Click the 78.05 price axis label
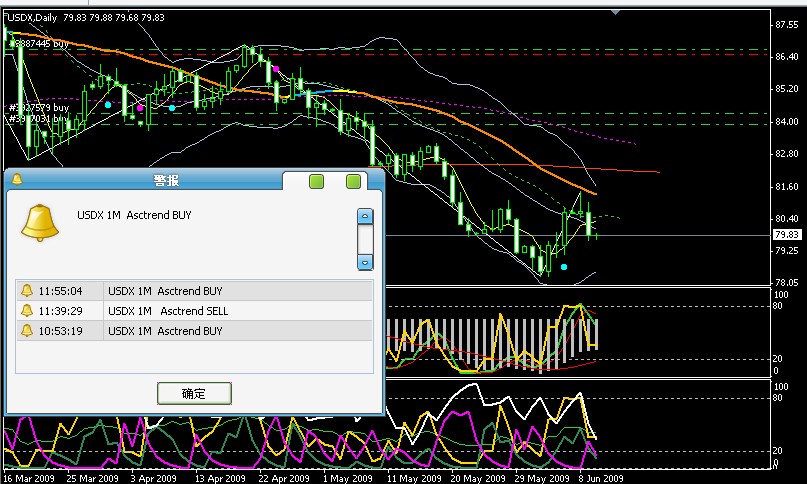 [x=786, y=282]
